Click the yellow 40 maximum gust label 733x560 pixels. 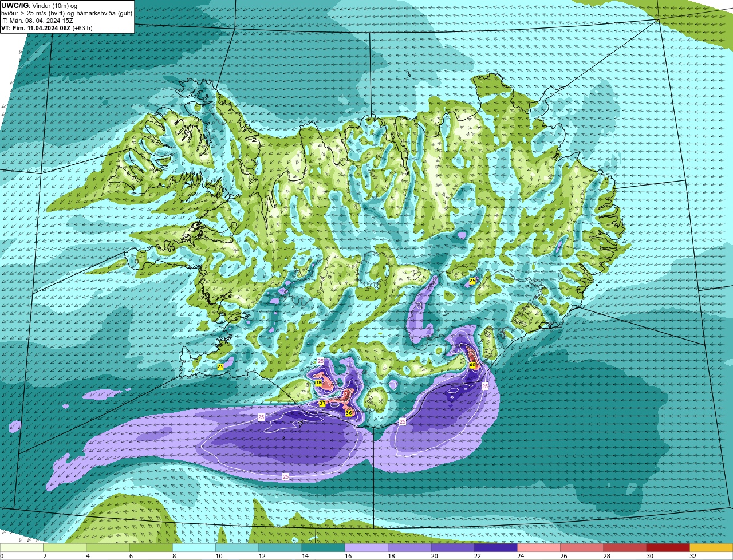pyautogui.click(x=472, y=365)
